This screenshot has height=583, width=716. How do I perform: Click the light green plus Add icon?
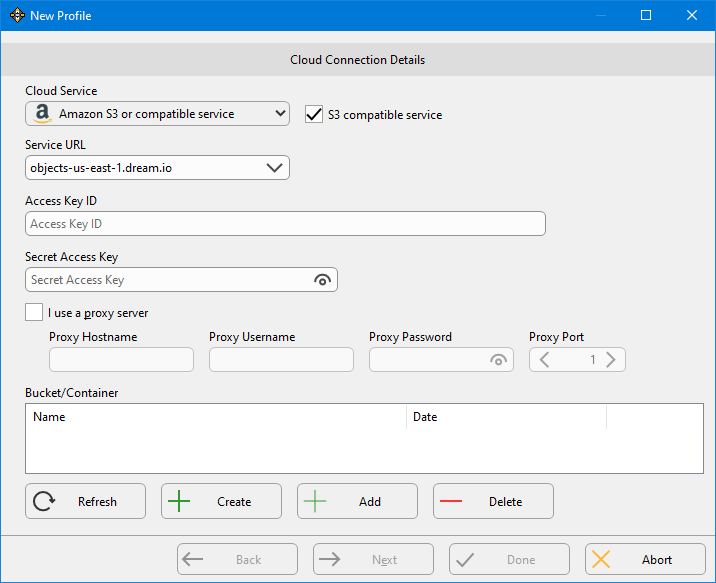coord(315,502)
